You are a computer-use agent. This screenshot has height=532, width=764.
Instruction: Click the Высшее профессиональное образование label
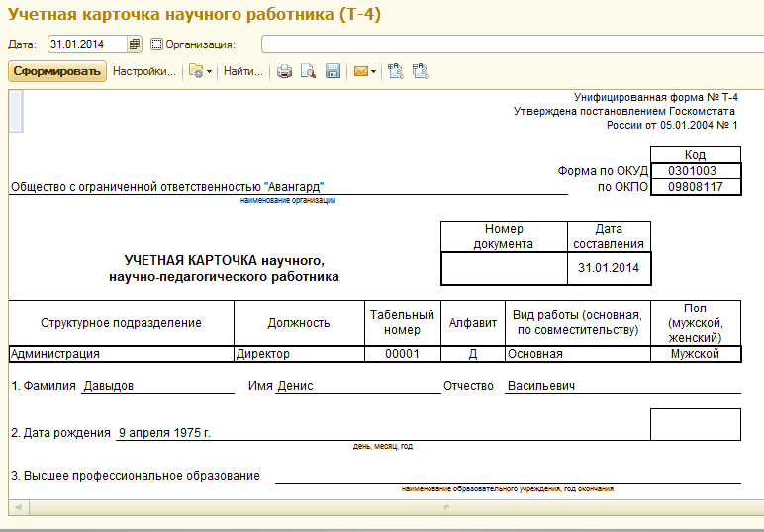136,476
